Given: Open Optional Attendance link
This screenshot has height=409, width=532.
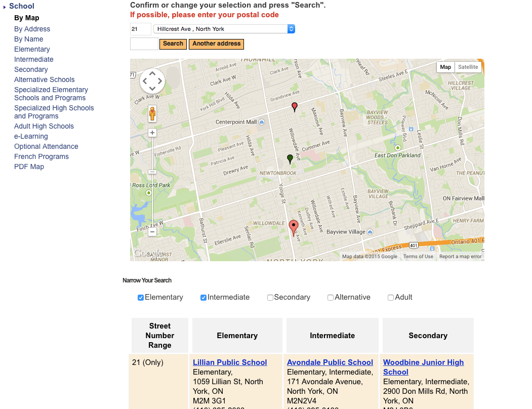Looking at the screenshot, I should click(46, 147).
